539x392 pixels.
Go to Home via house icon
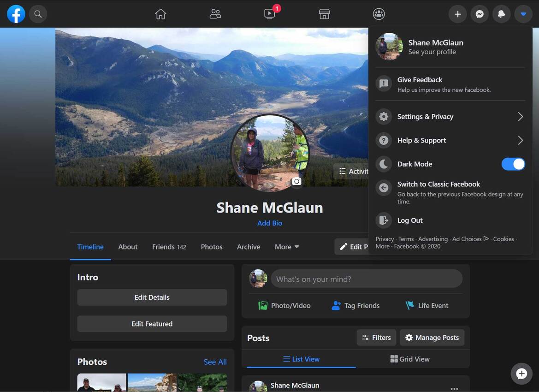tap(160, 14)
